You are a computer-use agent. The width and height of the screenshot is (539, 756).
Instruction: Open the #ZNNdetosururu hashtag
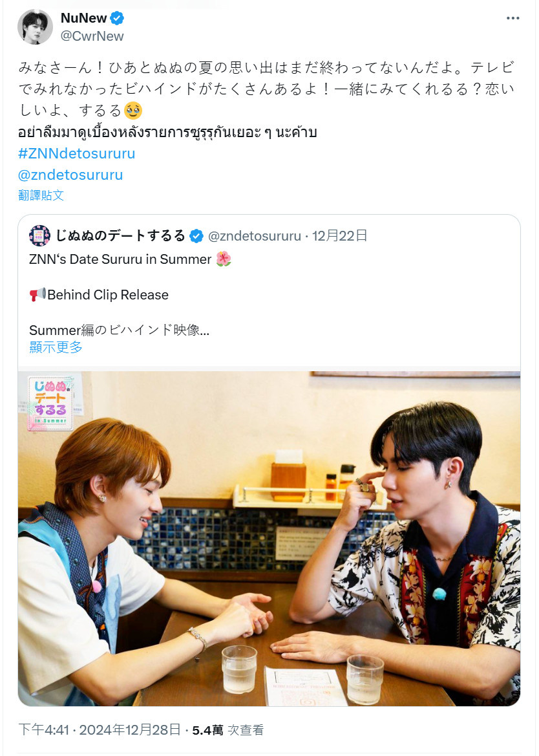[x=77, y=153]
